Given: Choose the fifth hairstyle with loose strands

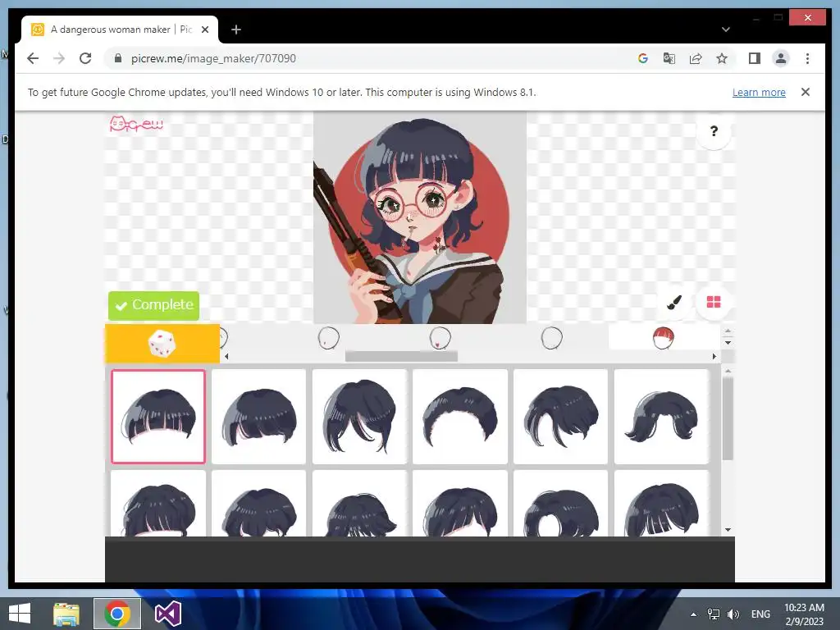Looking at the screenshot, I should [x=560, y=416].
